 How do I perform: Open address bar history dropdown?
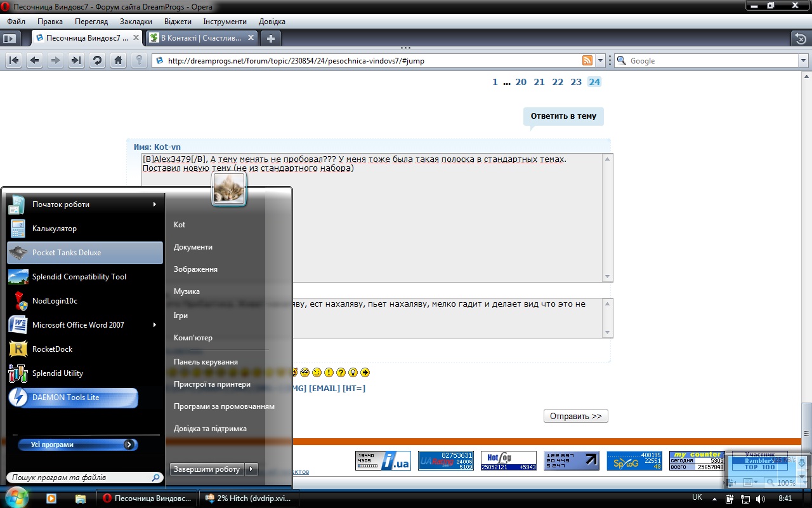601,61
